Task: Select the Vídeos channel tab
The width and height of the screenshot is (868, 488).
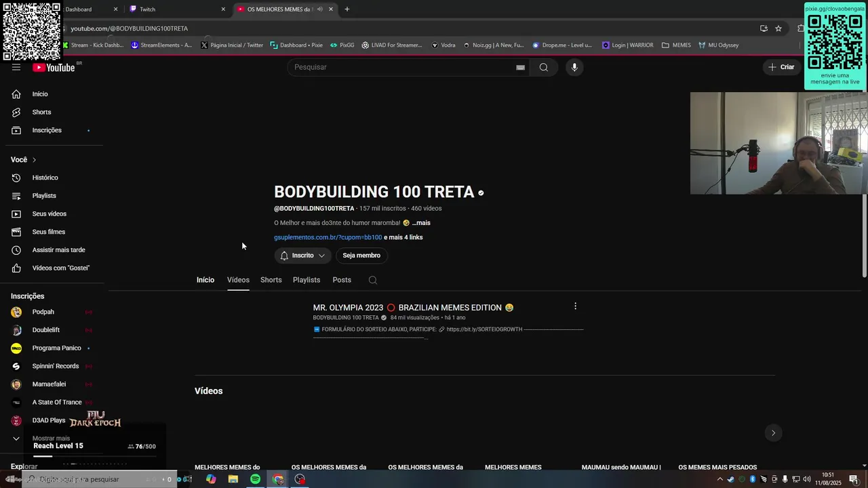Action: click(x=238, y=280)
